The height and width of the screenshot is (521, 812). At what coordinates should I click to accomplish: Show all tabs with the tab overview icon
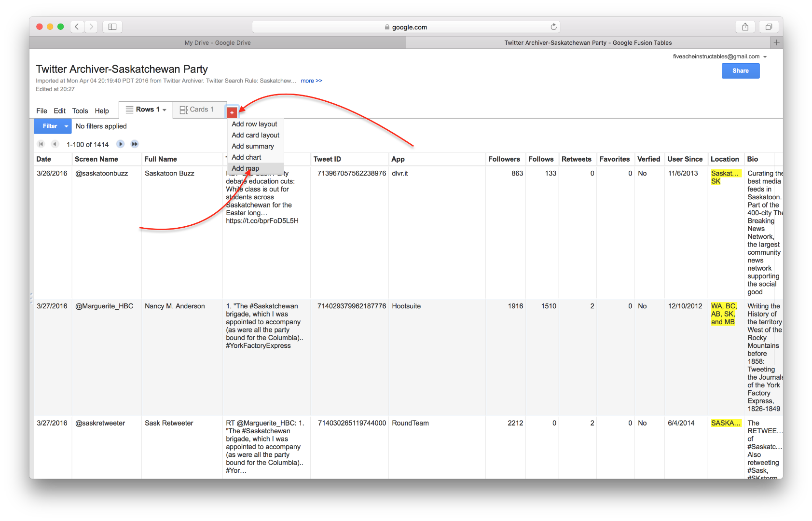point(769,27)
